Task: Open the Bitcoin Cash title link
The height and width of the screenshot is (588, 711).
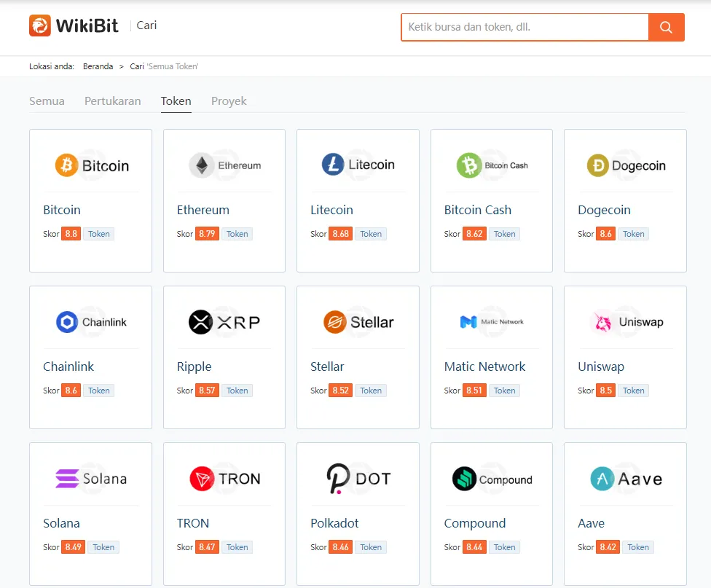Action: (477, 210)
